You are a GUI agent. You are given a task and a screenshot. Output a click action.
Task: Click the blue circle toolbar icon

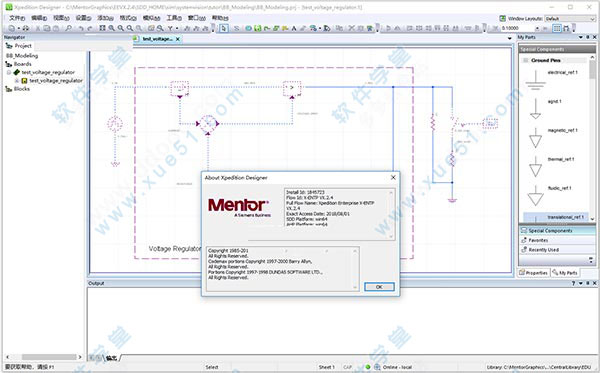coord(249,28)
